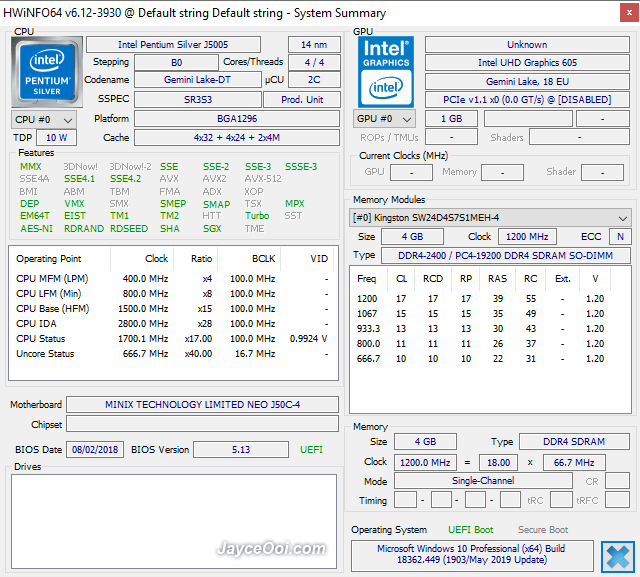Click the Intel UHD Graphics 605 field
The image size is (640, 577).
point(527,62)
